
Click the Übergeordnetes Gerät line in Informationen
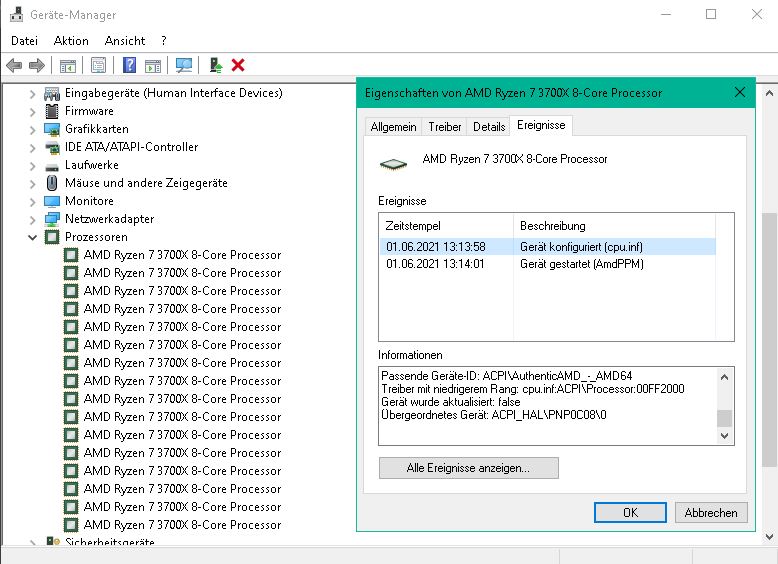(494, 415)
